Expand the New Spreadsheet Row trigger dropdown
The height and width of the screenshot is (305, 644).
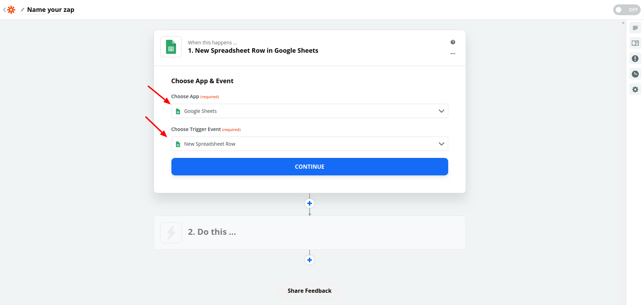point(310,144)
